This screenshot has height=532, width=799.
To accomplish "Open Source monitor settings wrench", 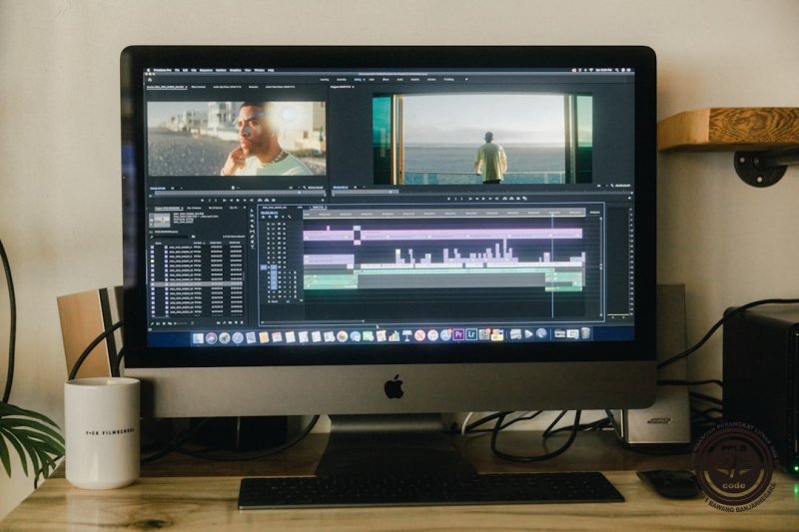I will pos(305,188).
